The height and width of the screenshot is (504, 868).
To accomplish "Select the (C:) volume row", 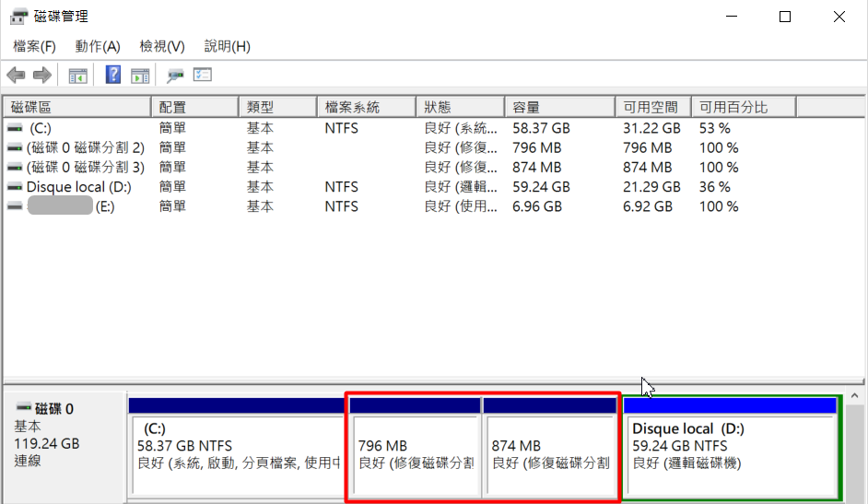I will 433,128.
